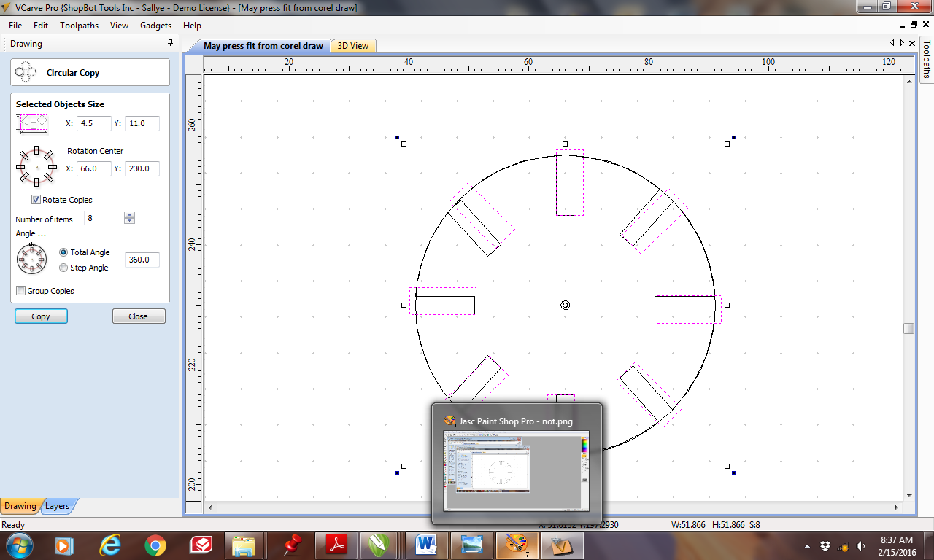Click the Close button in the Circular Copy form
Image resolution: width=934 pixels, height=560 pixels.
pyautogui.click(x=139, y=316)
